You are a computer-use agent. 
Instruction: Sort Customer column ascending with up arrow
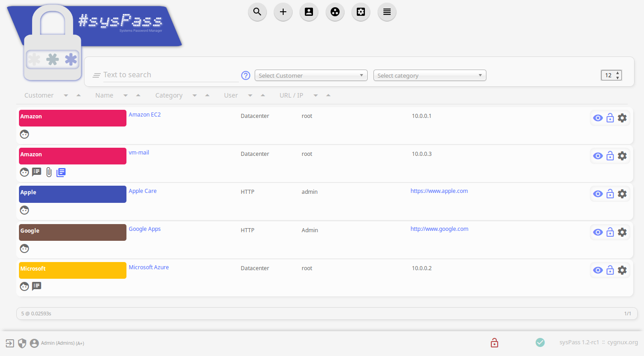79,95
